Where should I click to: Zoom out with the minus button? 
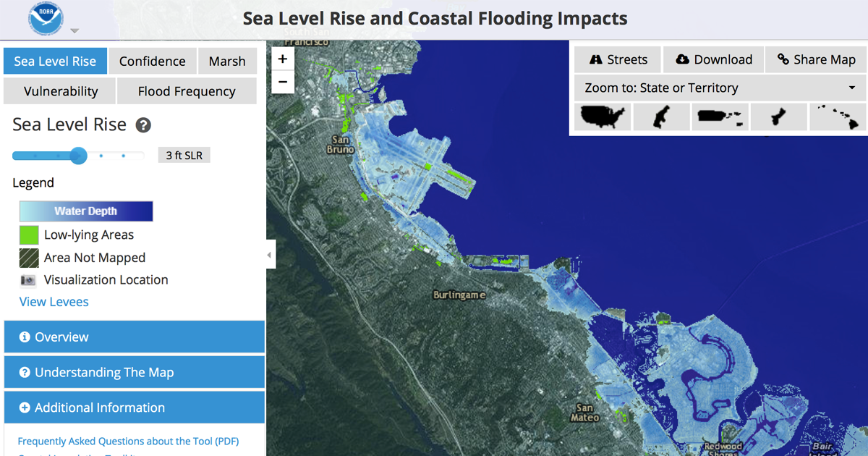283,82
